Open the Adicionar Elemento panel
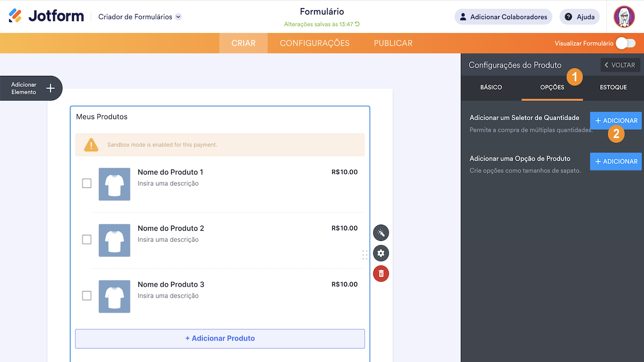The image size is (644, 362). (x=31, y=88)
